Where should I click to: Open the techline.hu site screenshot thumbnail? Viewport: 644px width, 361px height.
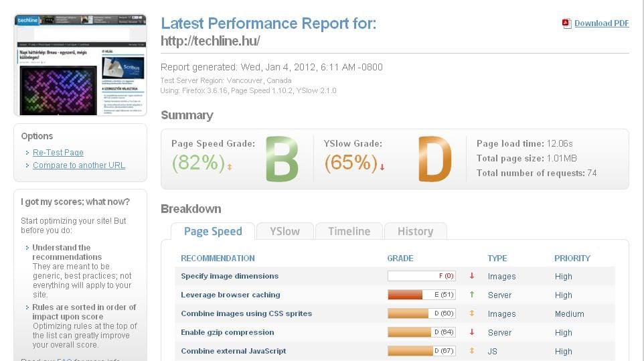point(80,65)
